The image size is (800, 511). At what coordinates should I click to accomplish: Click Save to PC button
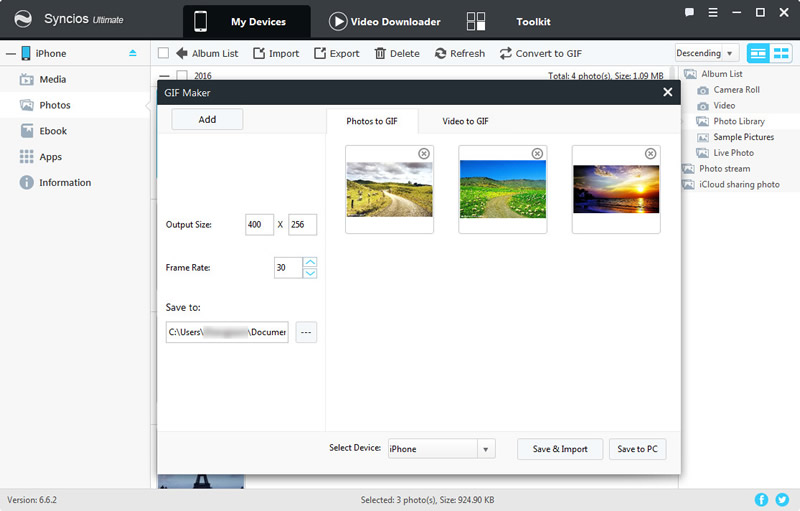(637, 449)
